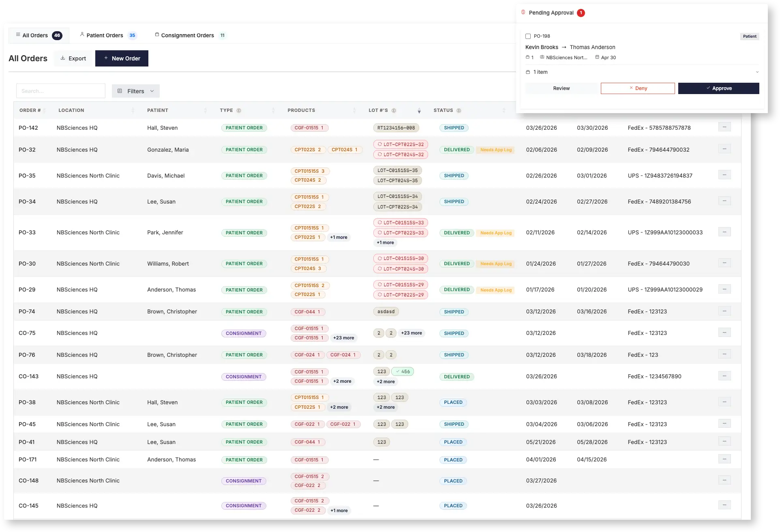Show +23 more products in CO-75
This screenshot has width=780, height=532.
(x=344, y=338)
